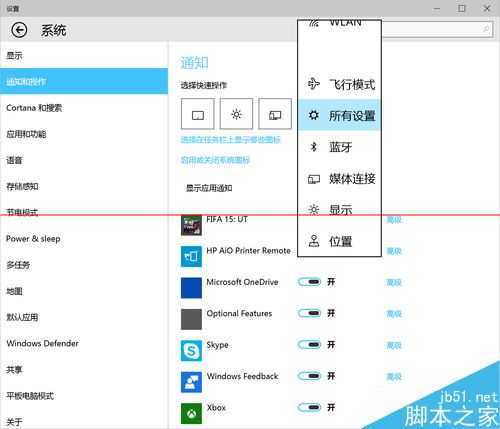The image size is (500, 429).
Task: Click the settings search box
Action: coord(437,30)
